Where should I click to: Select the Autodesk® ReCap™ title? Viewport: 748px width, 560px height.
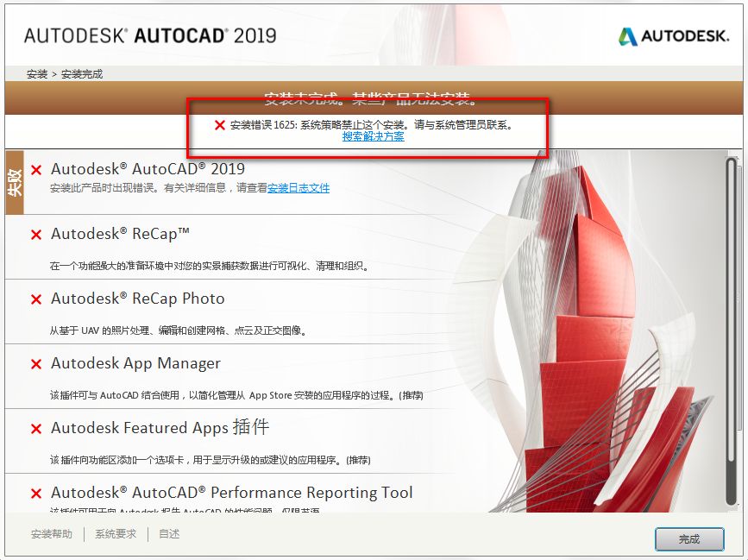[120, 234]
